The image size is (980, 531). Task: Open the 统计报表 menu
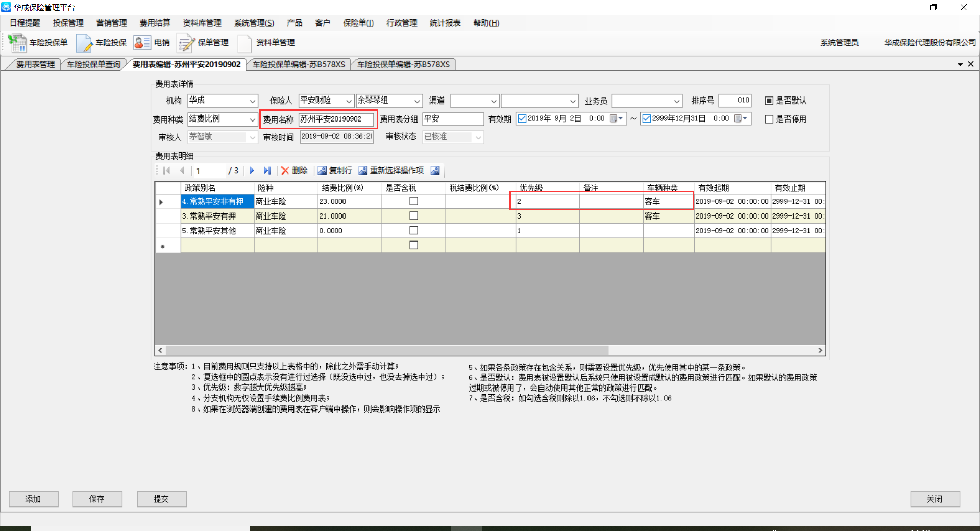pyautogui.click(x=445, y=23)
